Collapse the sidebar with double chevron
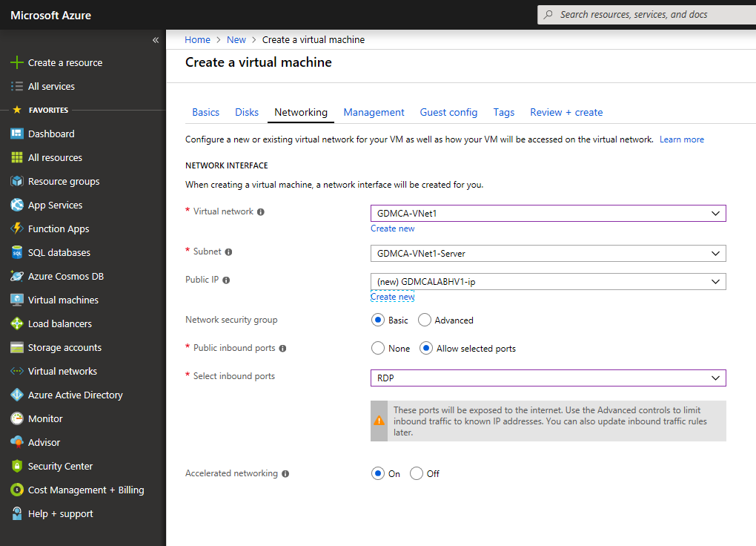756x546 pixels. coord(155,40)
